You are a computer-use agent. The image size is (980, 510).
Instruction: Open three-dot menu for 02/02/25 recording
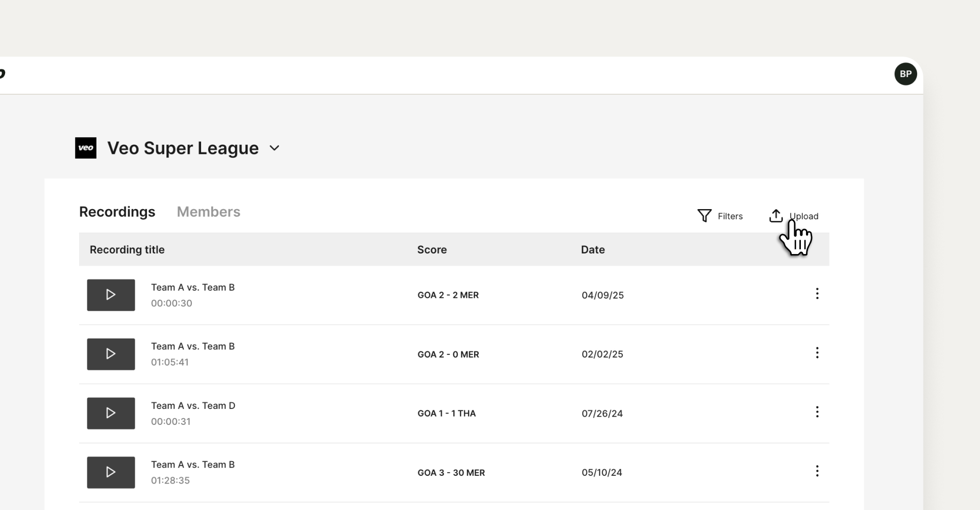[817, 353]
